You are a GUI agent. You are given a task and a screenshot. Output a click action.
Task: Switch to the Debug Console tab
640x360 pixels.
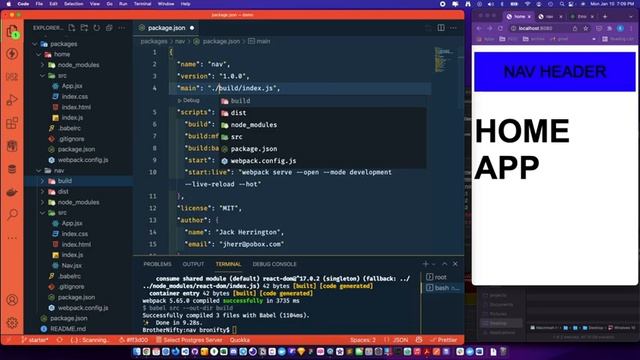click(x=274, y=264)
